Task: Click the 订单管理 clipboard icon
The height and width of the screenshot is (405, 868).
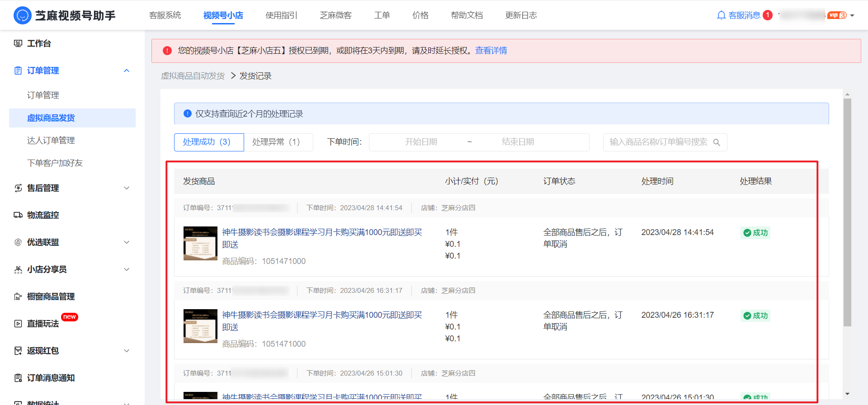Action: pos(18,71)
